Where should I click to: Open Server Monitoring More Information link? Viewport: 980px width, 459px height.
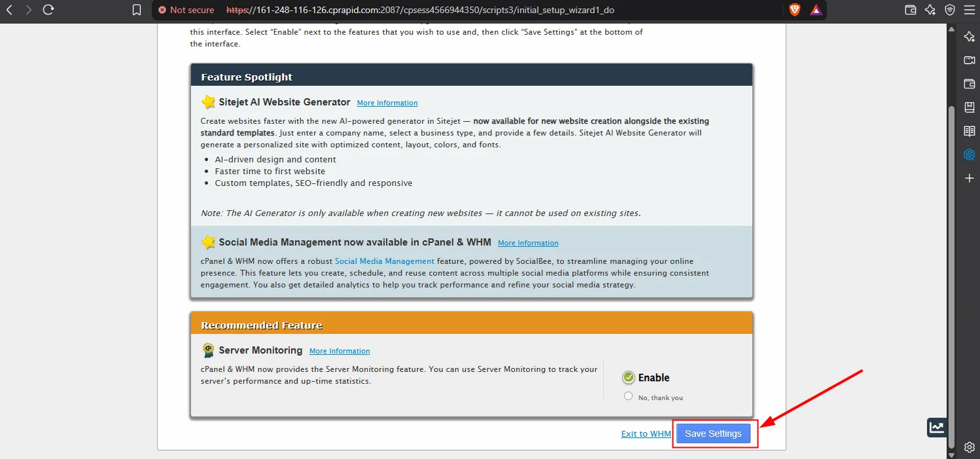pos(340,351)
